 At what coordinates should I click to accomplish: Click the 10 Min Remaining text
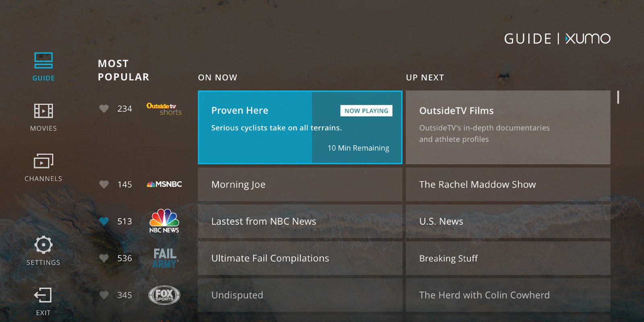(x=358, y=148)
